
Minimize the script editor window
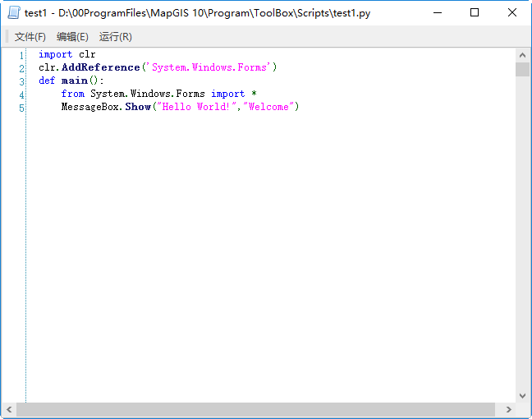click(x=437, y=12)
